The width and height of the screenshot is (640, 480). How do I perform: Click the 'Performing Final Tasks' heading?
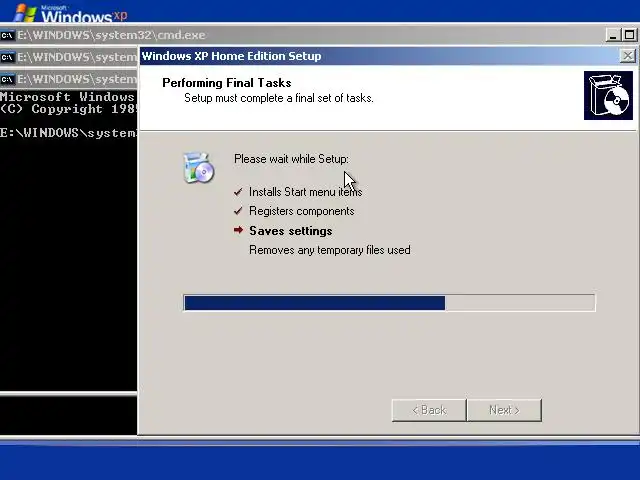click(x=227, y=83)
